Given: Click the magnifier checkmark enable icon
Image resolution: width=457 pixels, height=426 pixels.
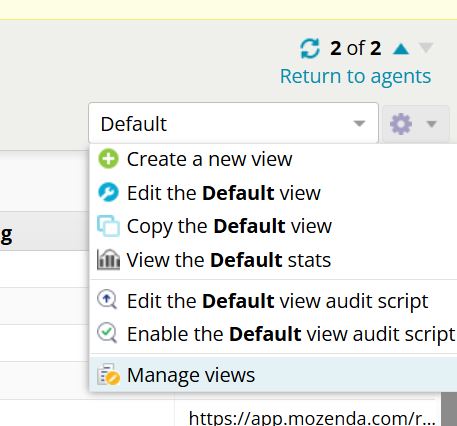Looking at the screenshot, I should pos(107,333).
